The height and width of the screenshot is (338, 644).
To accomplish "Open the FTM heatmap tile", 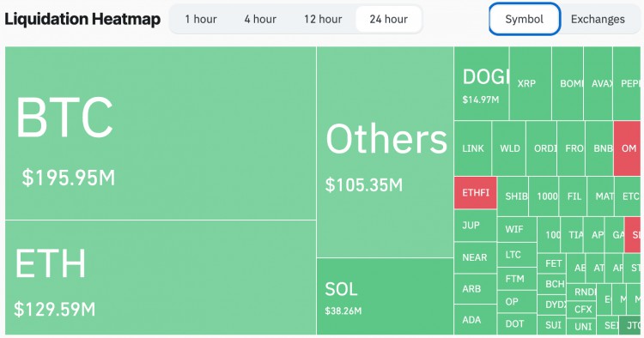I will pos(517,279).
